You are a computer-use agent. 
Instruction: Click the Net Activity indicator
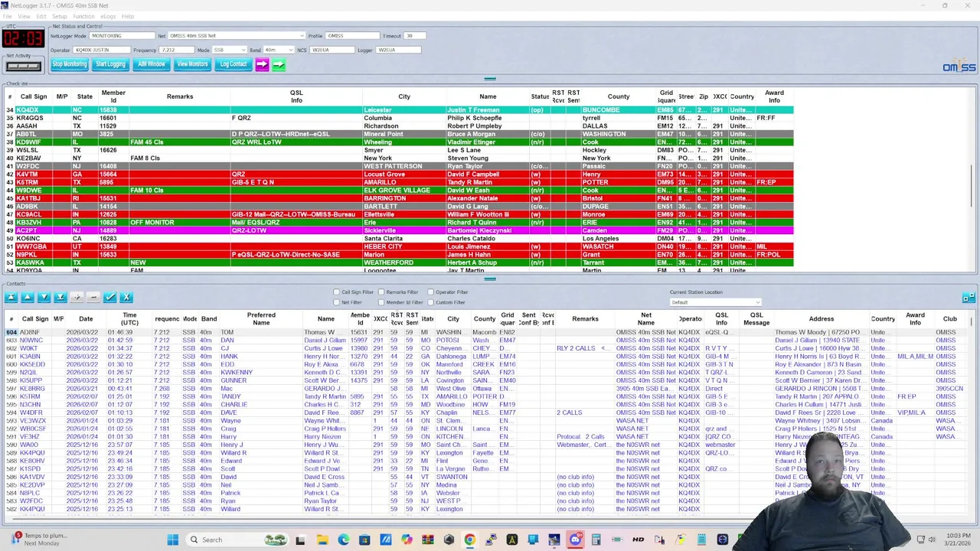click(x=23, y=67)
